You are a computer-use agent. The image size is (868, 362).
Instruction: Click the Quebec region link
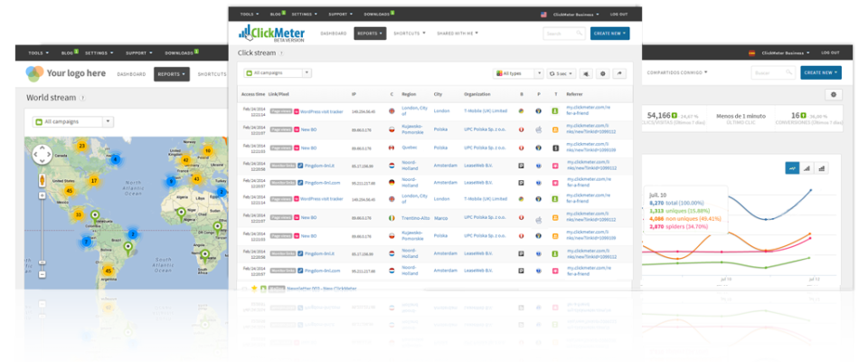410,148
